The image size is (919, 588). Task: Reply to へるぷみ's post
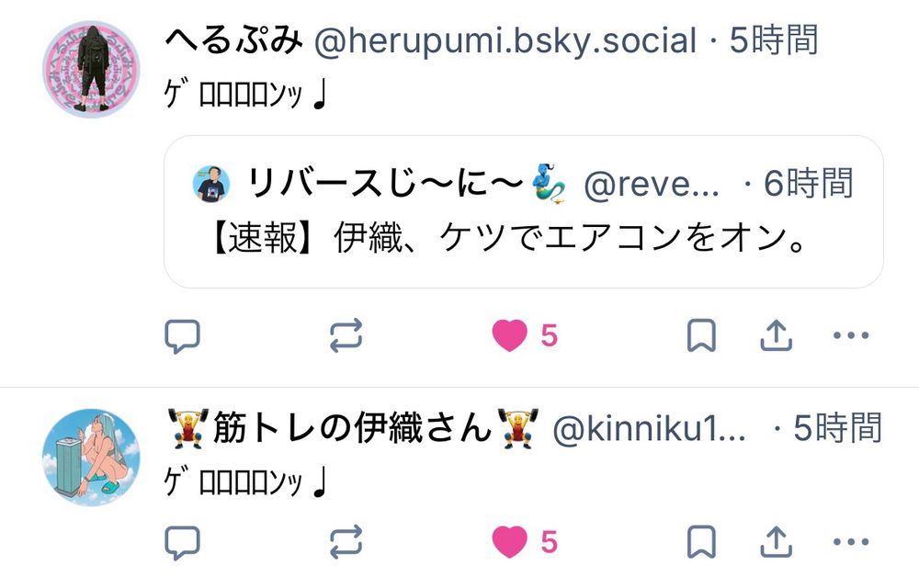182,336
